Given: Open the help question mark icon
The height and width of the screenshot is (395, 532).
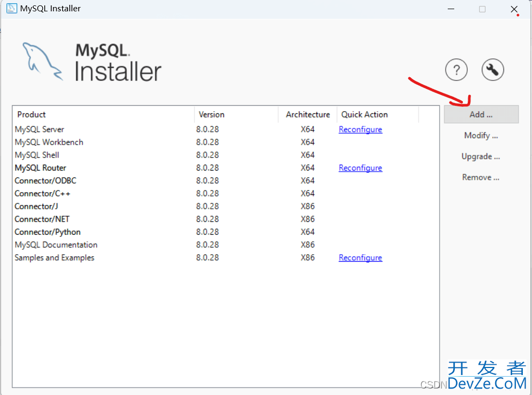Looking at the screenshot, I should [x=456, y=70].
